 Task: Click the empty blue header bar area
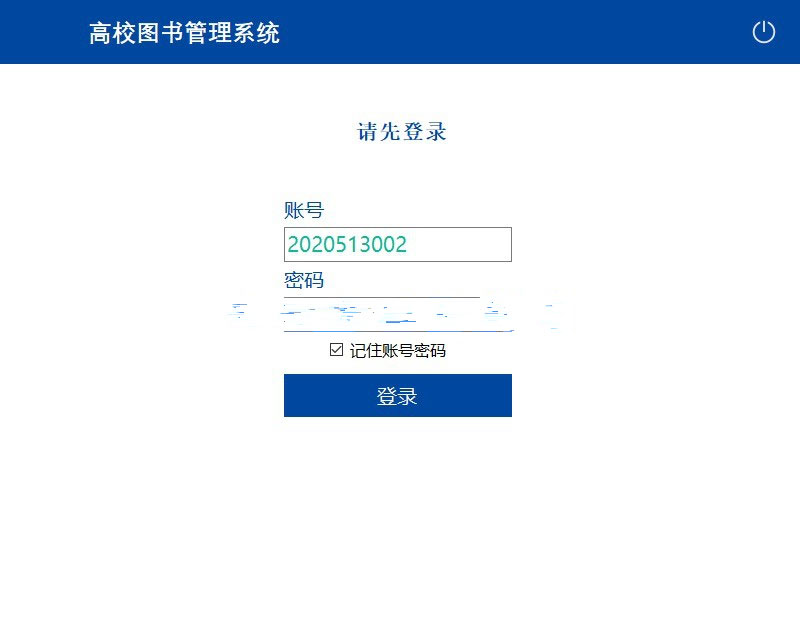510,32
